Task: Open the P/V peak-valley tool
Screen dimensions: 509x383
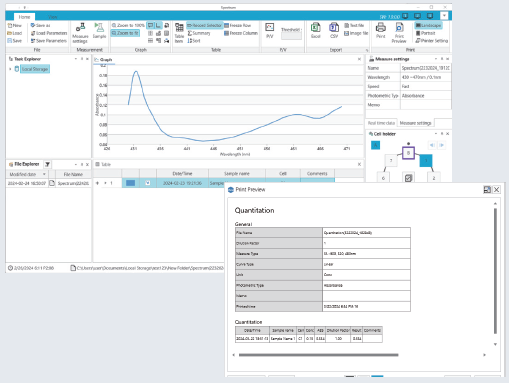Action: 270,30
